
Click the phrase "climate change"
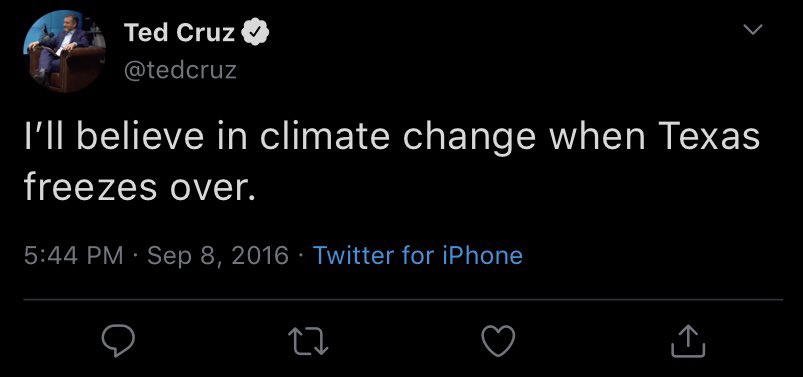click(397, 137)
